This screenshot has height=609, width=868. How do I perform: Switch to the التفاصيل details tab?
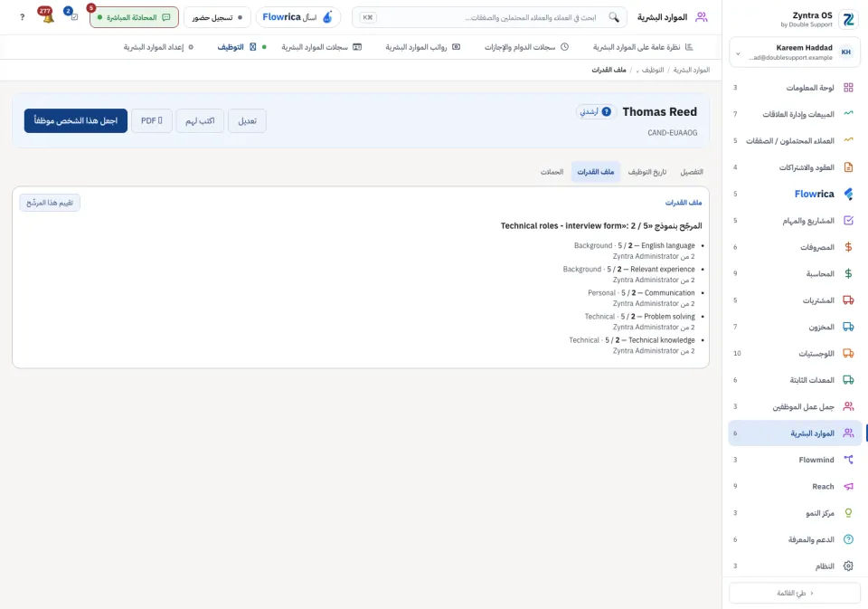pyautogui.click(x=692, y=172)
